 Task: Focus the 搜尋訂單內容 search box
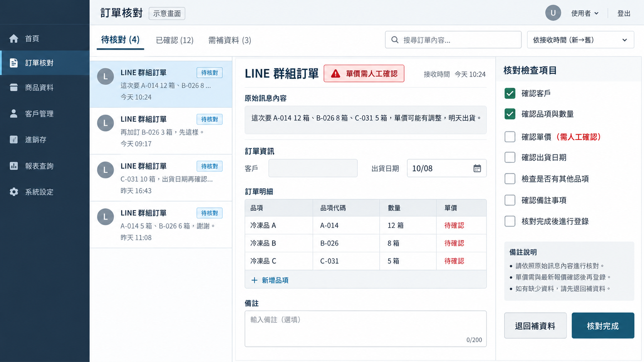(x=453, y=40)
